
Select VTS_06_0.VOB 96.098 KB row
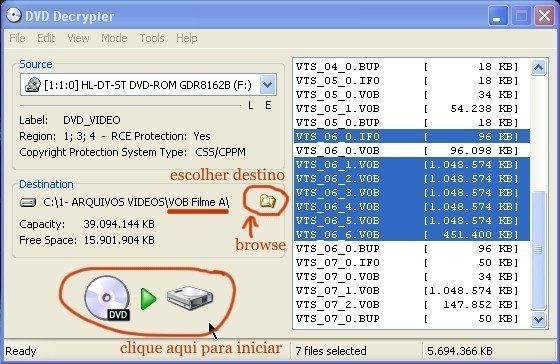[411, 150]
